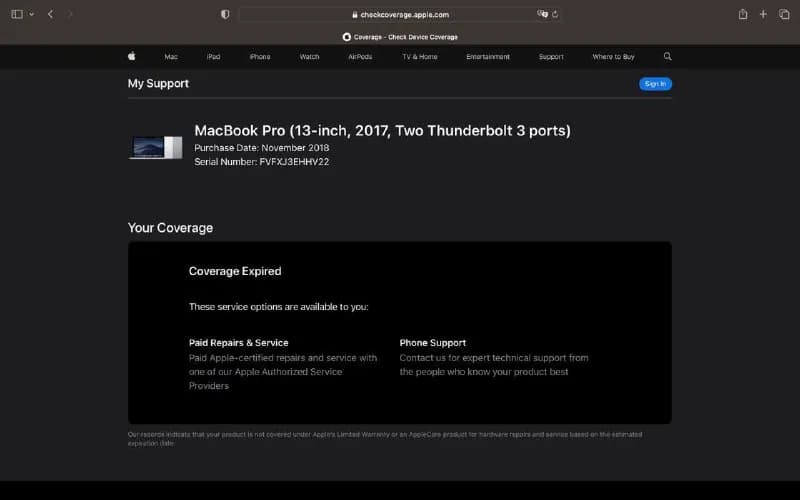Click the MacBook Pro product thumbnail
This screenshot has height=500, width=800.
pos(156,147)
